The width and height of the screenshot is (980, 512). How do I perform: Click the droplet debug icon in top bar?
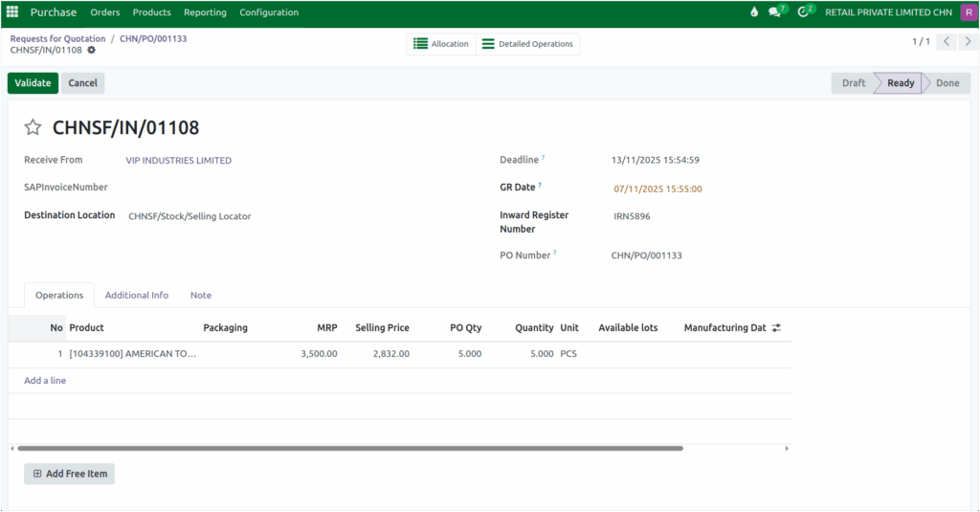[754, 11]
